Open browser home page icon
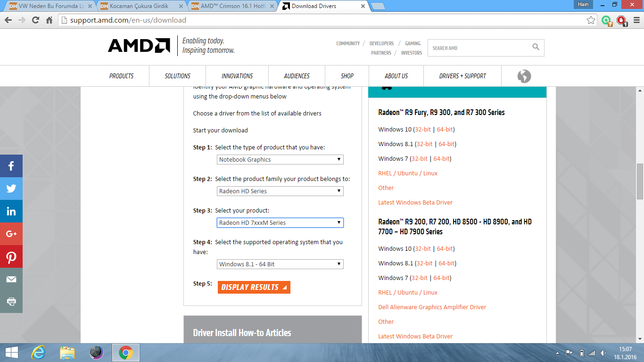 (49, 20)
